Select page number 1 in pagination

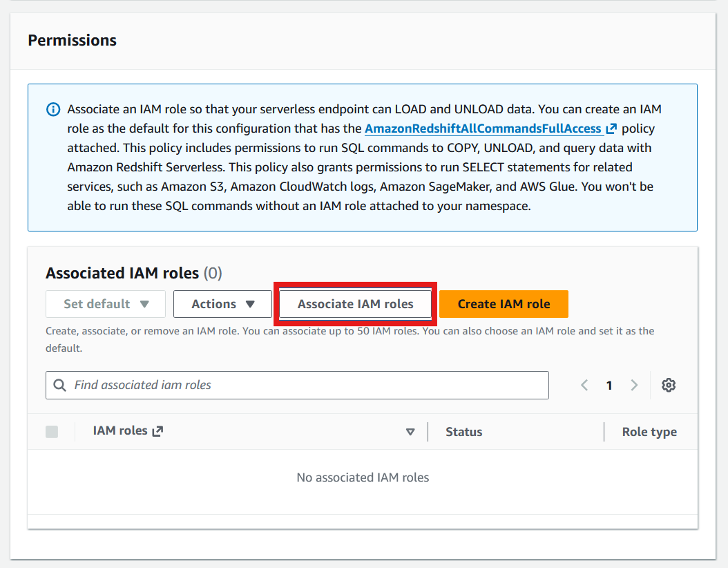pyautogui.click(x=609, y=386)
